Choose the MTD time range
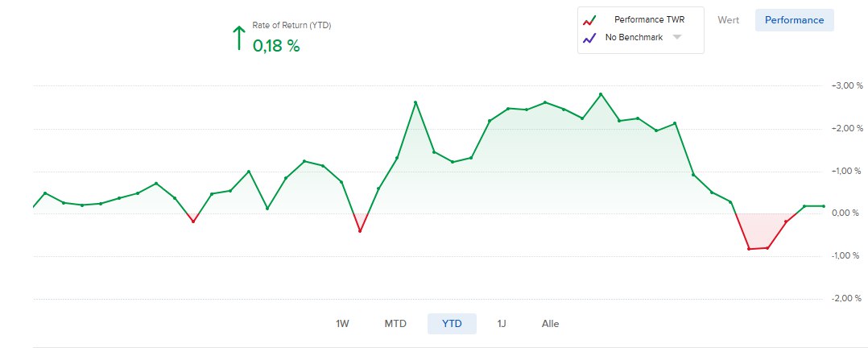868x348 pixels. pyautogui.click(x=395, y=324)
